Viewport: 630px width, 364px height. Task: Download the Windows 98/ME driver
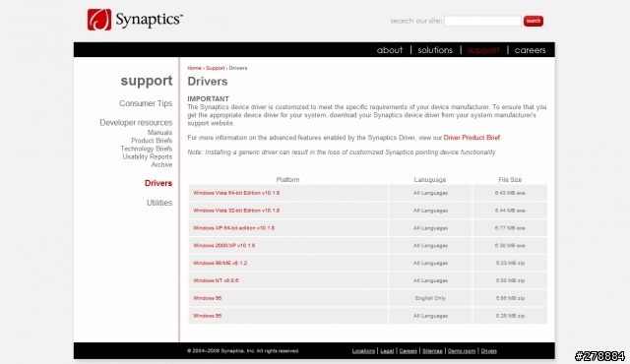point(220,264)
